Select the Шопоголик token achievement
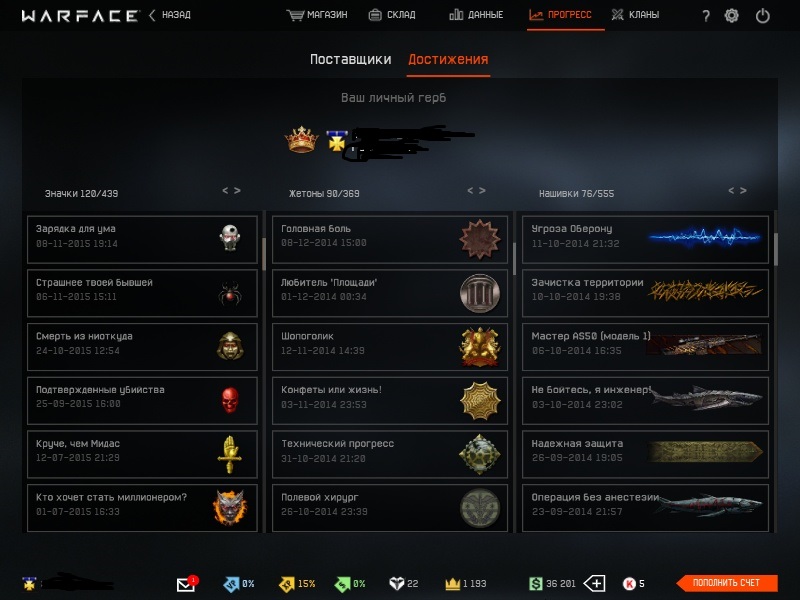Viewport: 800px width, 600px height. 390,346
